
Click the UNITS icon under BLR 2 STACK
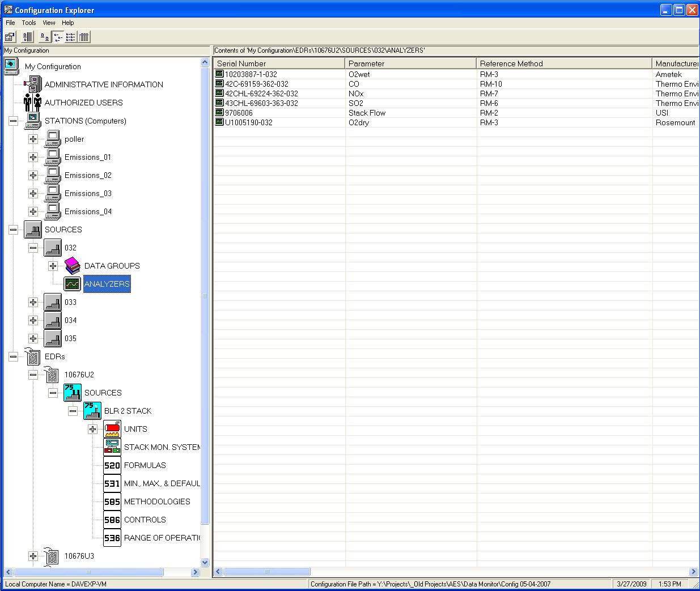pyautogui.click(x=112, y=429)
